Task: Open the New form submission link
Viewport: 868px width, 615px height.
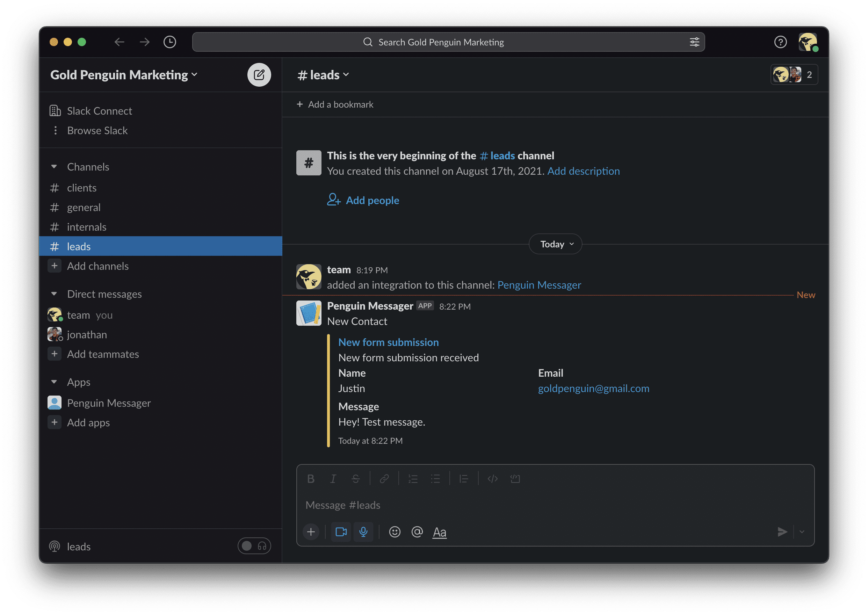Action: coord(388,342)
